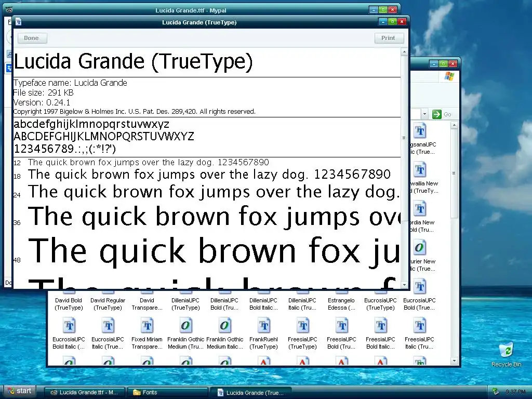The image size is (532, 399).
Task: Click the Go button in Fonts window
Action: tap(442, 114)
